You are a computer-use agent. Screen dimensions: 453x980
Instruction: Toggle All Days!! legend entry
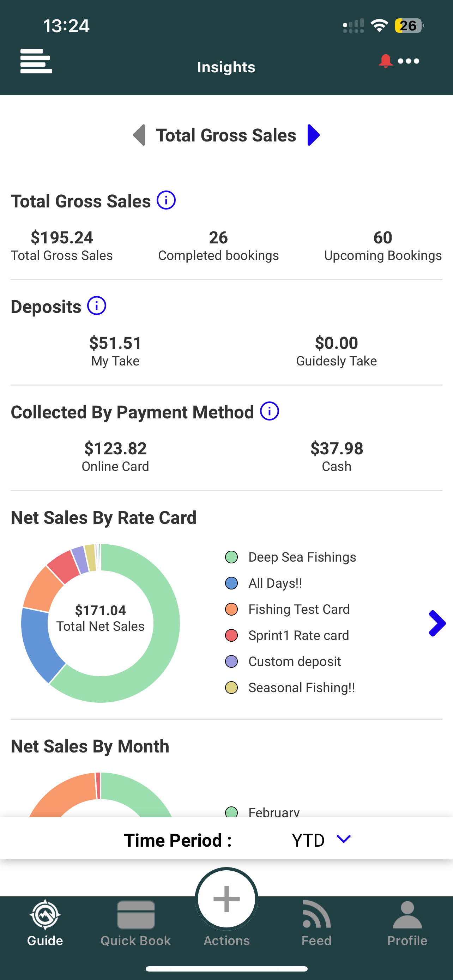[x=275, y=583]
